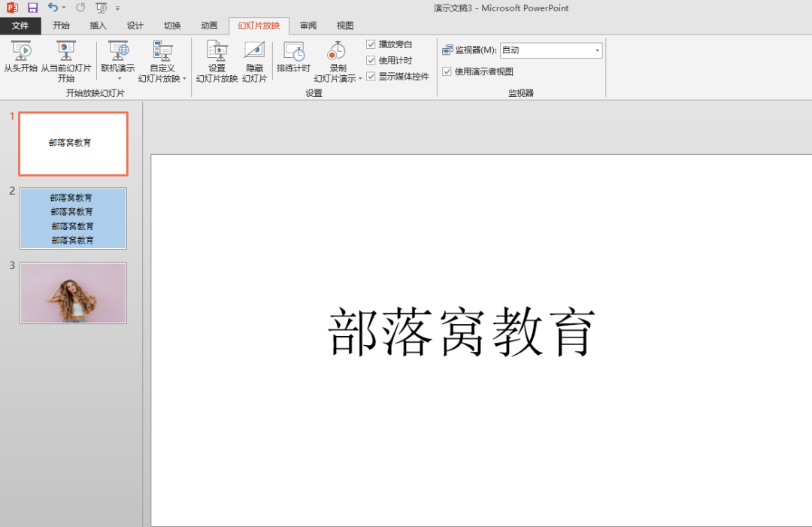Start 排练计时 rehearse timings
Image resolution: width=812 pixels, height=527 pixels.
294,60
